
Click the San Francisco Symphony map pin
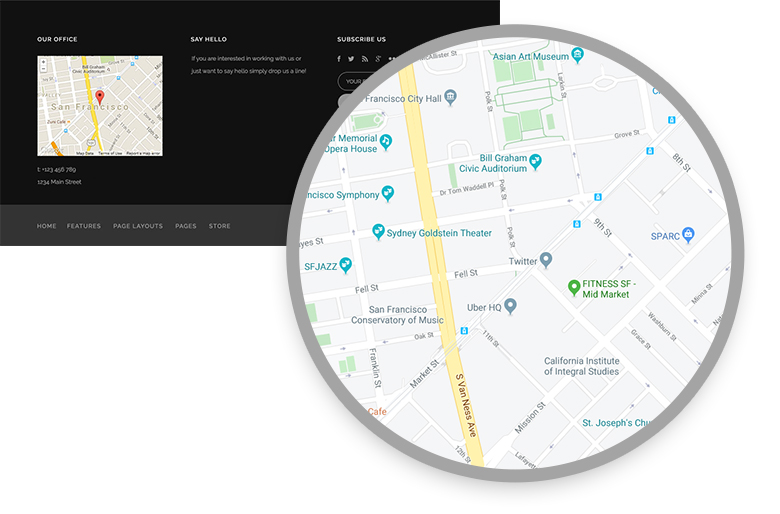tap(388, 193)
